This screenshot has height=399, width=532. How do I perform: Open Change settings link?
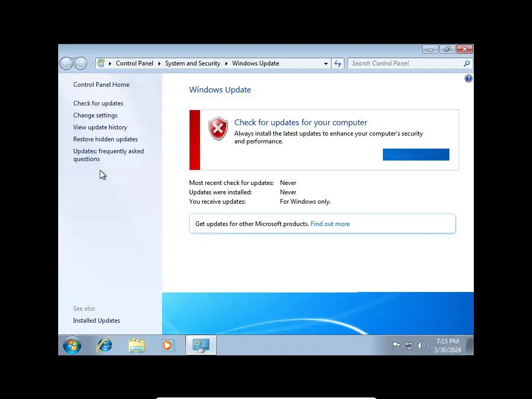(96, 115)
